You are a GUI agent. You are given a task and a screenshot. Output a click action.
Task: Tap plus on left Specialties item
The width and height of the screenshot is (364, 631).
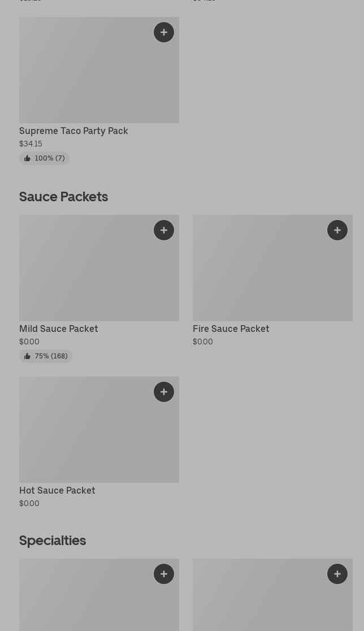click(164, 574)
